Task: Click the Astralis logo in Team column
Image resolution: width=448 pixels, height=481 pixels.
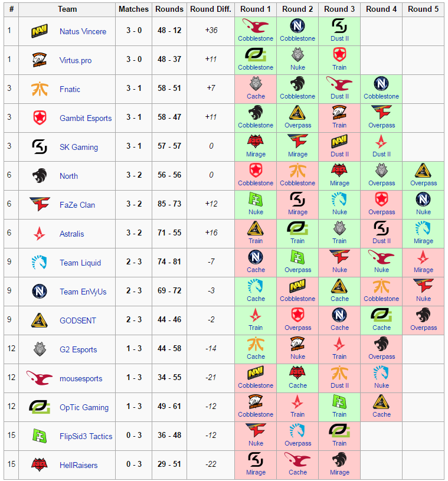Action: (40, 234)
